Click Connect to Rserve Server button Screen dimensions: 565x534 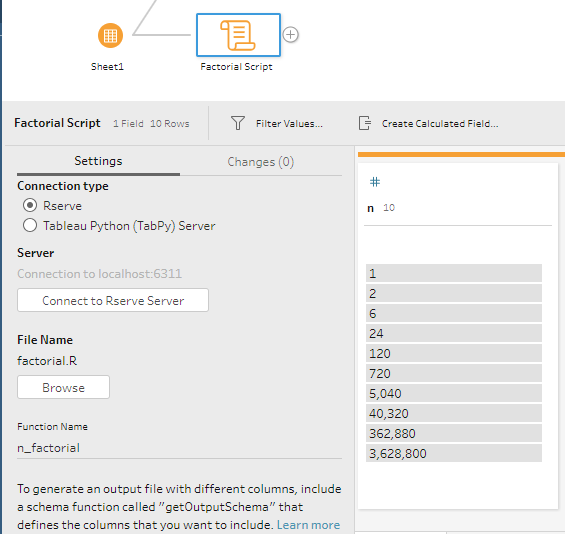[113, 300]
